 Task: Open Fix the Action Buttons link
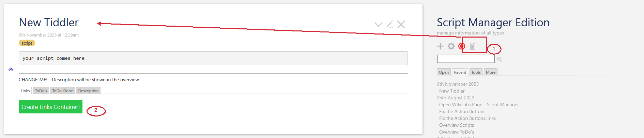pyautogui.click(x=462, y=111)
